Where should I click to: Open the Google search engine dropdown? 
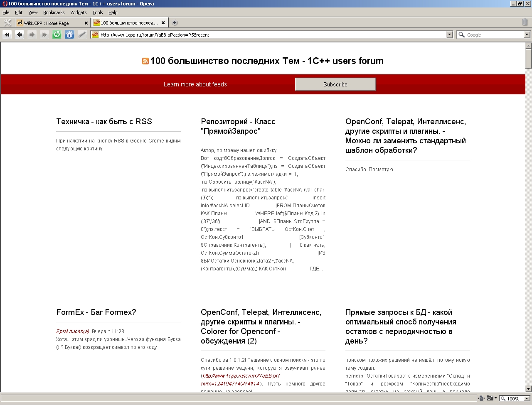[x=527, y=35]
